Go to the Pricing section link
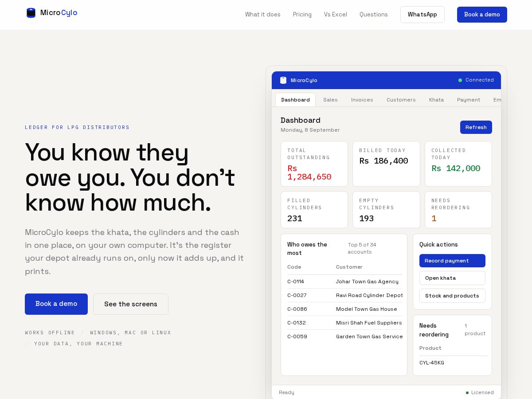The width and height of the screenshot is (532, 399). coord(302,15)
